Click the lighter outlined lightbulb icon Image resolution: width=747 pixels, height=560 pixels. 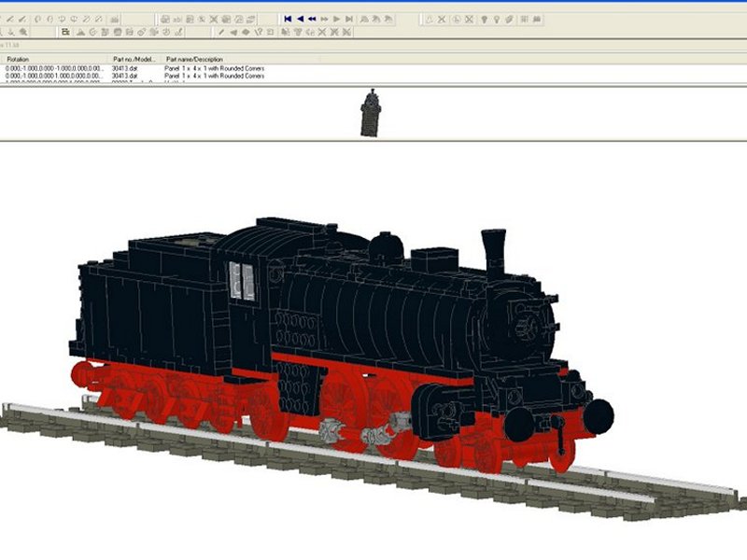tap(497, 20)
